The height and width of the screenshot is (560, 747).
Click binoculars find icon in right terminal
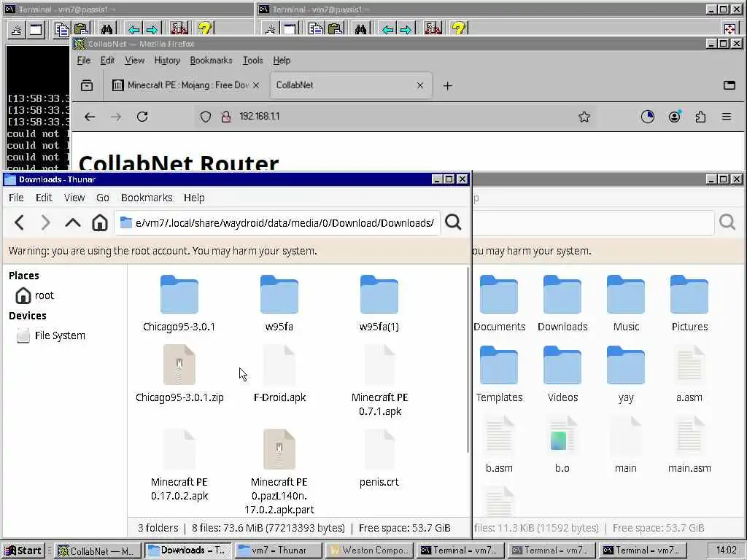tap(360, 29)
